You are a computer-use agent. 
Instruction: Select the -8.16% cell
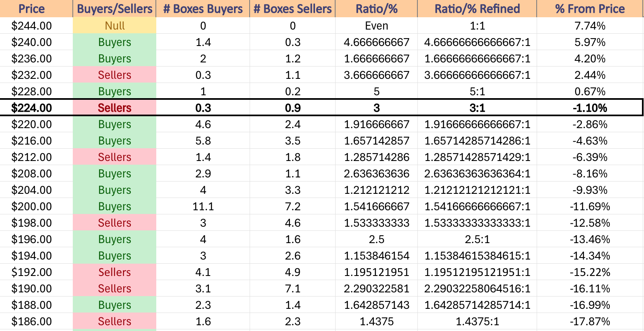click(x=590, y=174)
